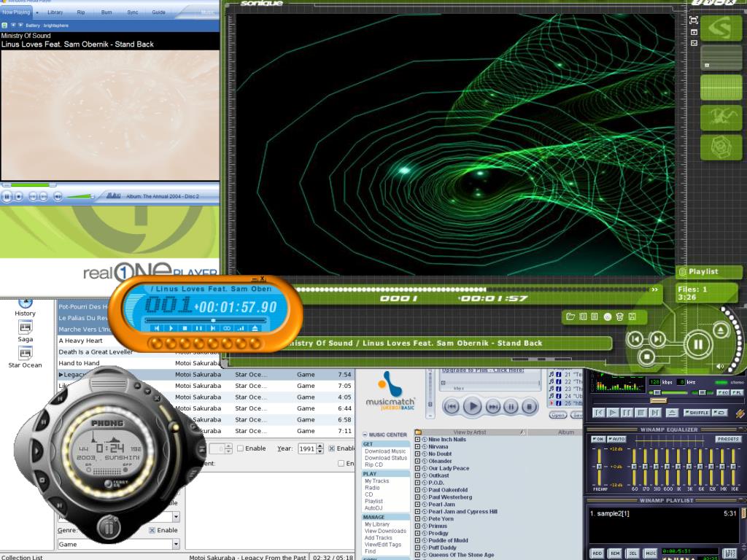This screenshot has height=560, width=747.
Task: Open the Library tab in Windows Media Player
Action: (x=55, y=12)
